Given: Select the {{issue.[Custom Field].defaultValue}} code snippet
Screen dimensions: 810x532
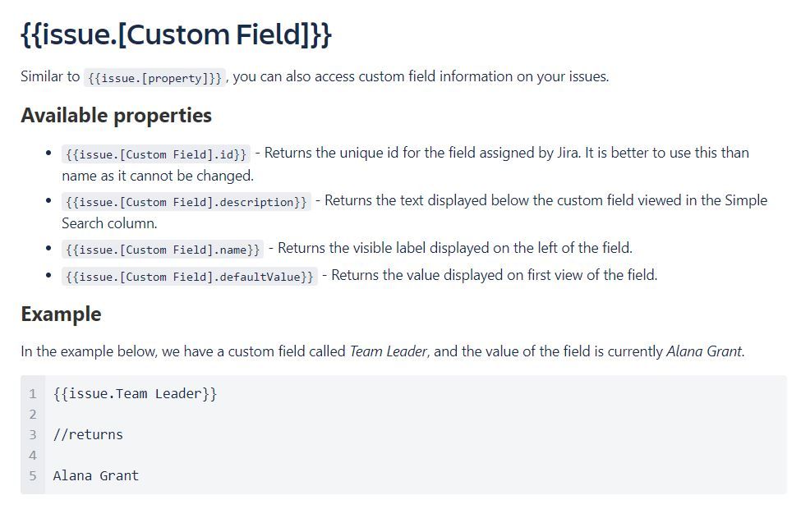Looking at the screenshot, I should point(190,277).
